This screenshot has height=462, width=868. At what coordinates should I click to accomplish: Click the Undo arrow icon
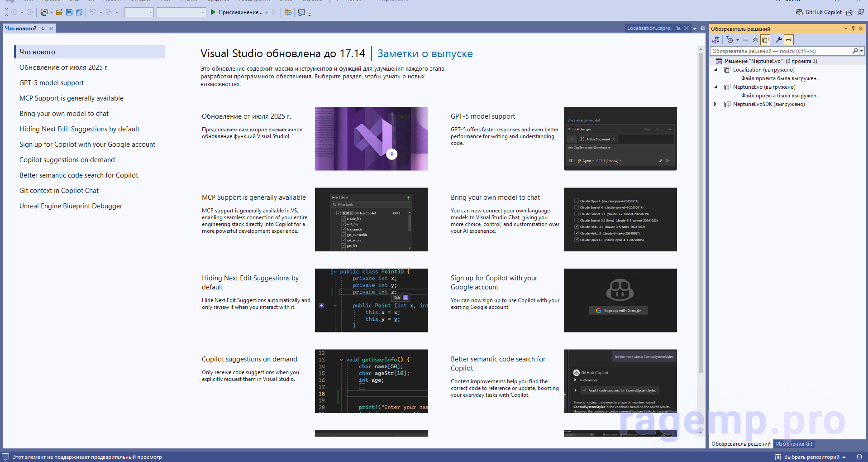click(x=92, y=12)
